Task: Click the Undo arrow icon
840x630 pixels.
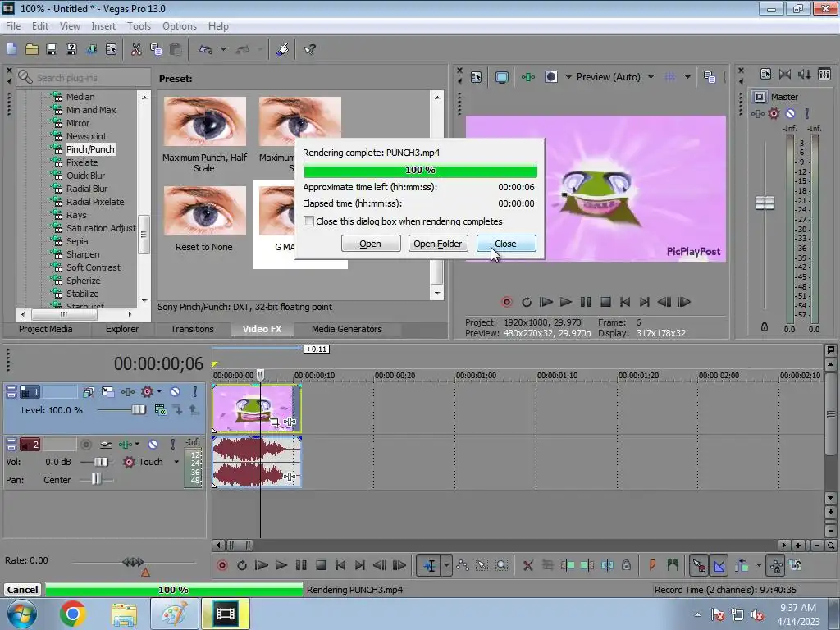Action: coord(206,49)
